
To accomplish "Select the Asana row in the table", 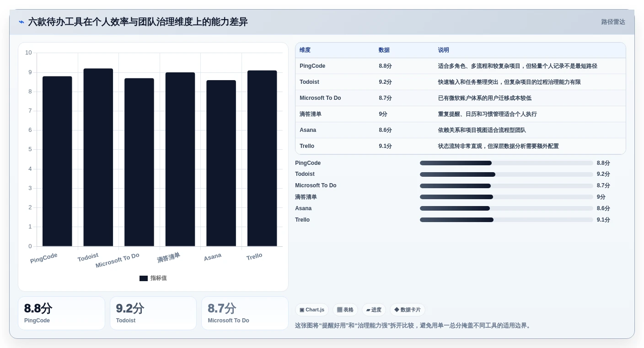I will click(x=461, y=130).
